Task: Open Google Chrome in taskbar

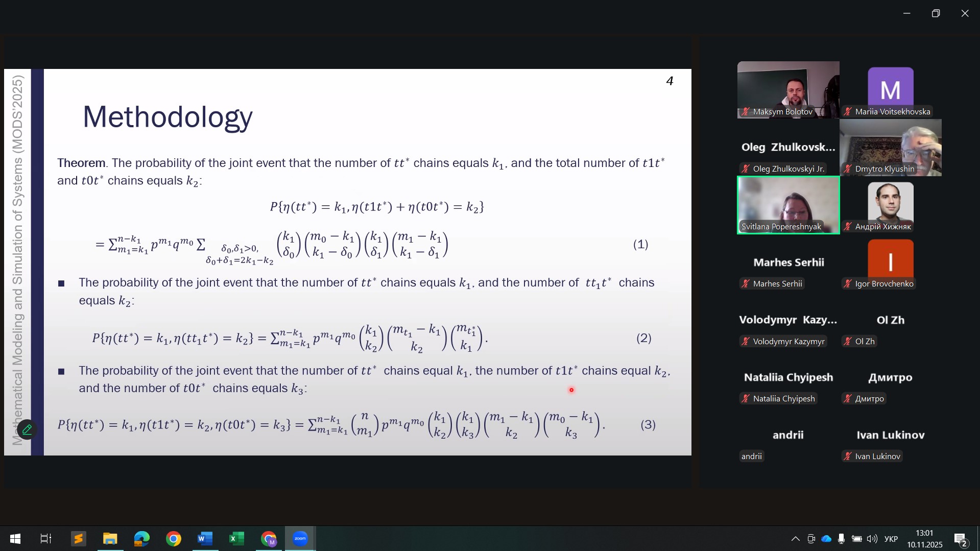Action: 174,539
